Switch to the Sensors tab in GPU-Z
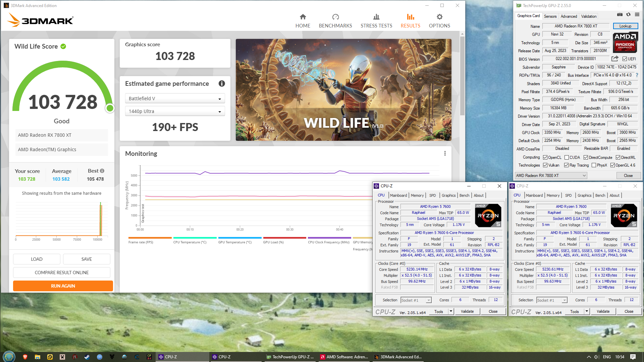This screenshot has height=362, width=644. (550, 16)
